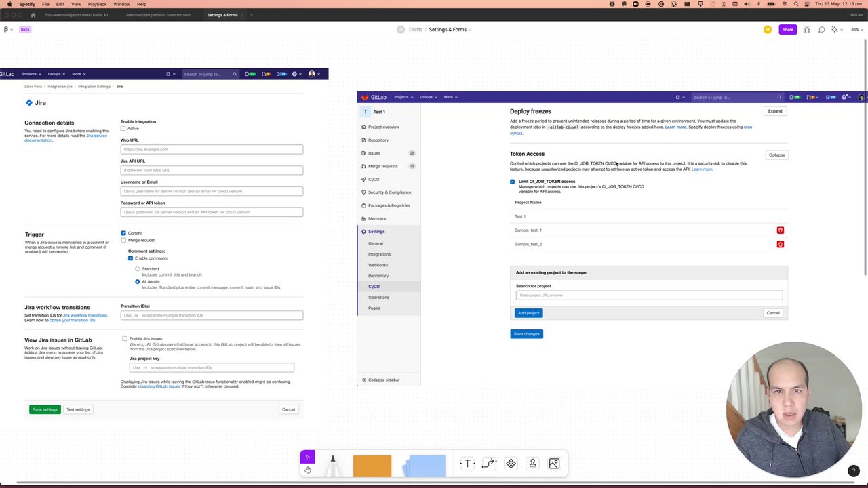Toggle the Enable comments checkbox
Image resolution: width=868 pixels, height=488 pixels.
(131, 258)
